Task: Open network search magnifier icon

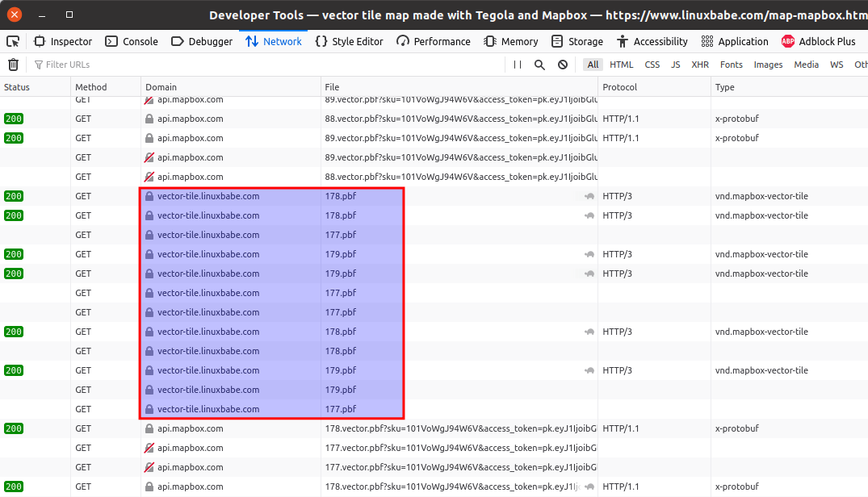Action: coord(539,65)
